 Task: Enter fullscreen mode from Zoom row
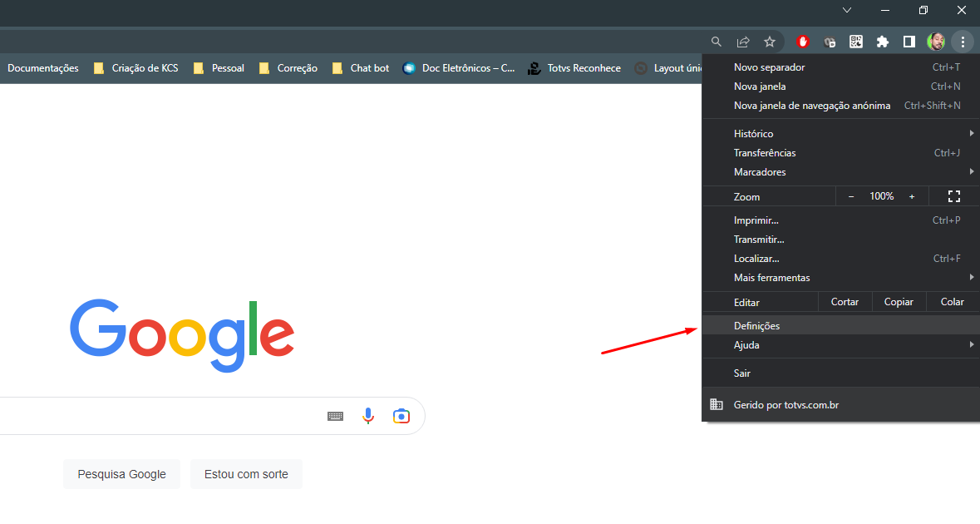pyautogui.click(x=953, y=196)
